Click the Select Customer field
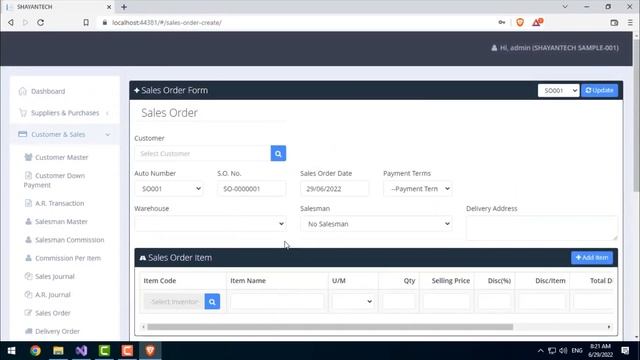The width and height of the screenshot is (640, 360). [202, 153]
